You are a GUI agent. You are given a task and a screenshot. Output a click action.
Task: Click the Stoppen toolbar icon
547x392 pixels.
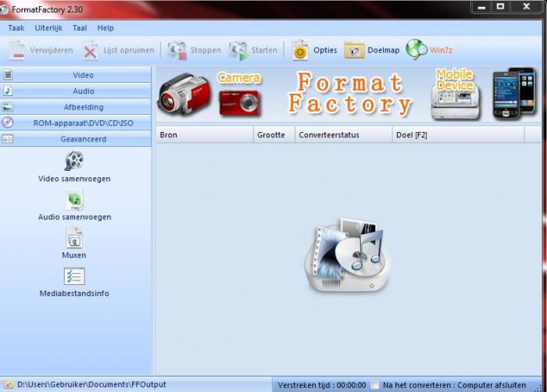177,51
